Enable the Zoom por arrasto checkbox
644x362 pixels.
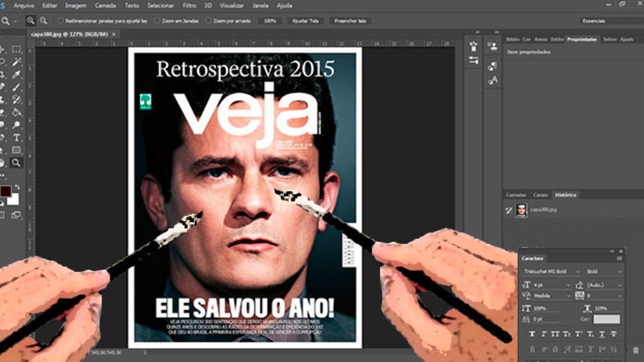(x=208, y=21)
